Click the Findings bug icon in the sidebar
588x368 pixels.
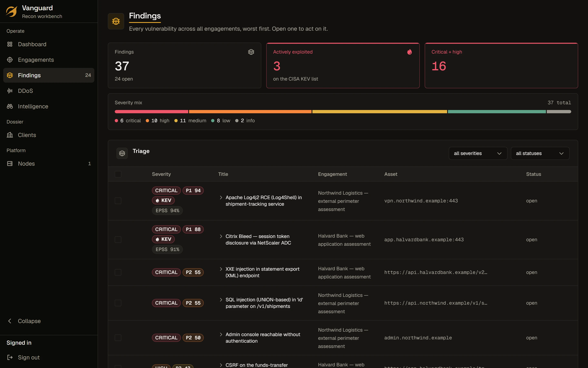coord(10,75)
